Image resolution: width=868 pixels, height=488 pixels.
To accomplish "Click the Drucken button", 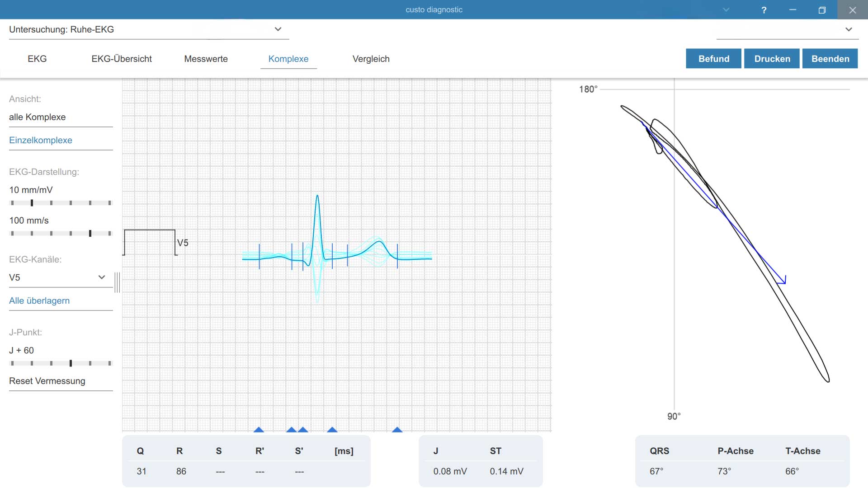I will pyautogui.click(x=772, y=59).
